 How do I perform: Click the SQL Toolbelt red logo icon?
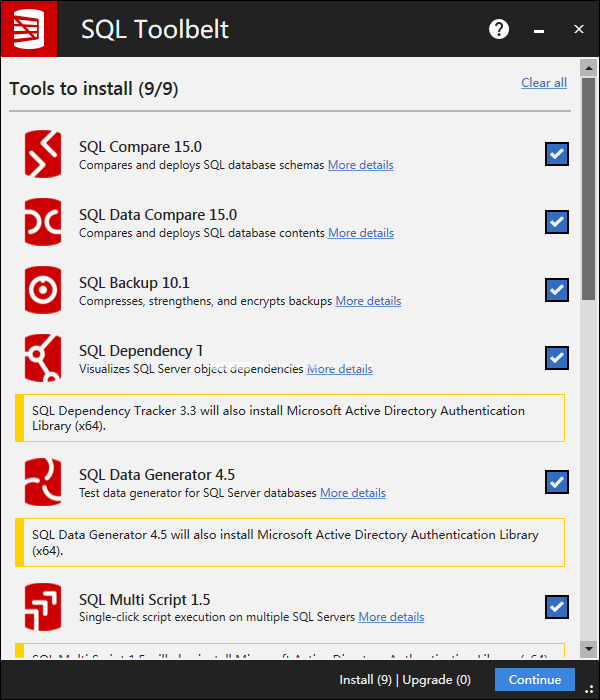coord(29,29)
